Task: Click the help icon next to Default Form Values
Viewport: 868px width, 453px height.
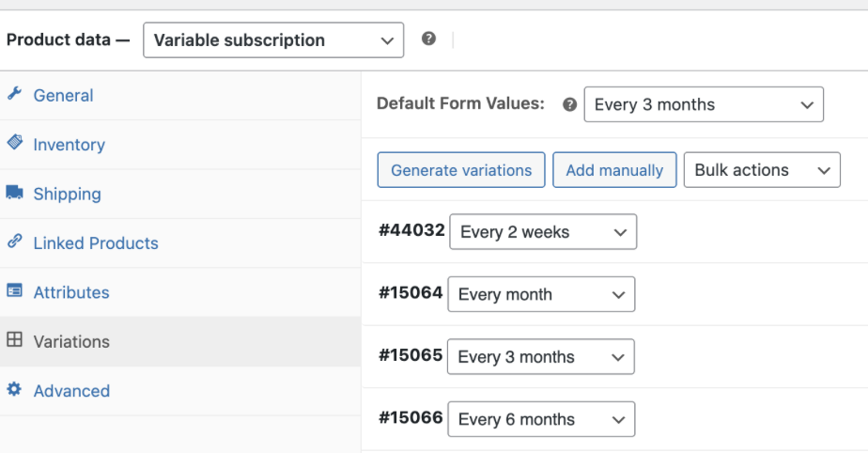Action: click(569, 104)
